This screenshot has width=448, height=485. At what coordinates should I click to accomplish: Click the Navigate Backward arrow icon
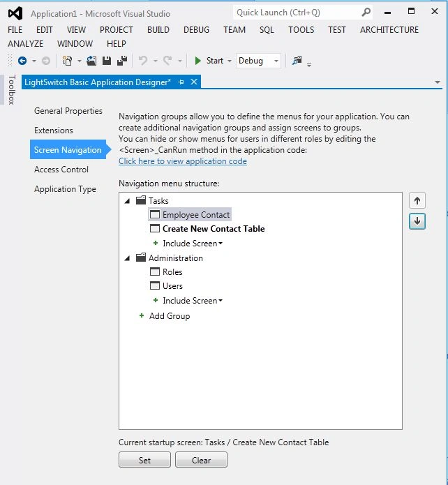tap(22, 61)
